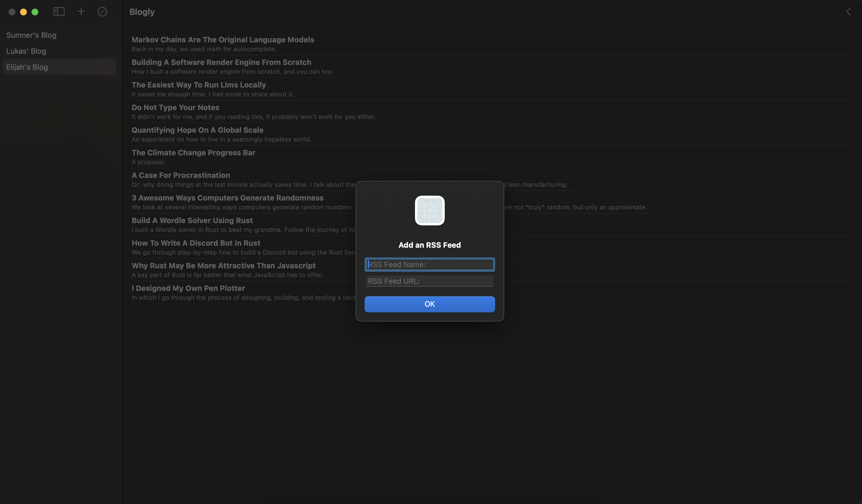
Task: Toggle the sidebar panel icon
Action: pos(59,12)
